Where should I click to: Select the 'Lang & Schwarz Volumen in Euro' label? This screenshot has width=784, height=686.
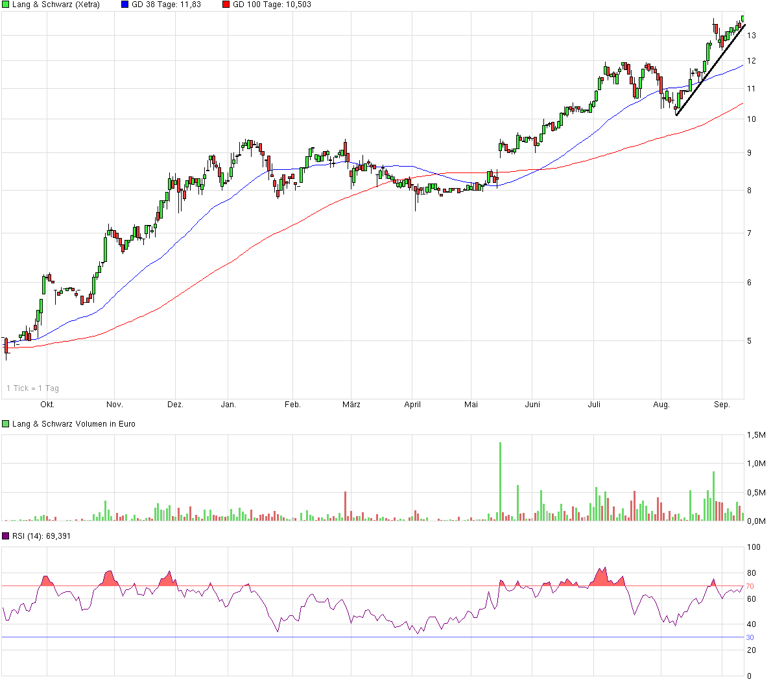pyautogui.click(x=74, y=424)
